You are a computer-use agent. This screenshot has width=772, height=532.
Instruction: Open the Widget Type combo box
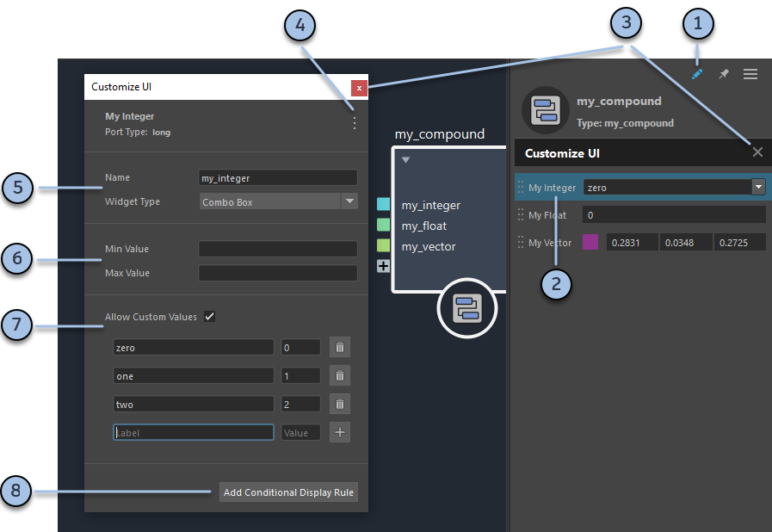click(x=350, y=201)
